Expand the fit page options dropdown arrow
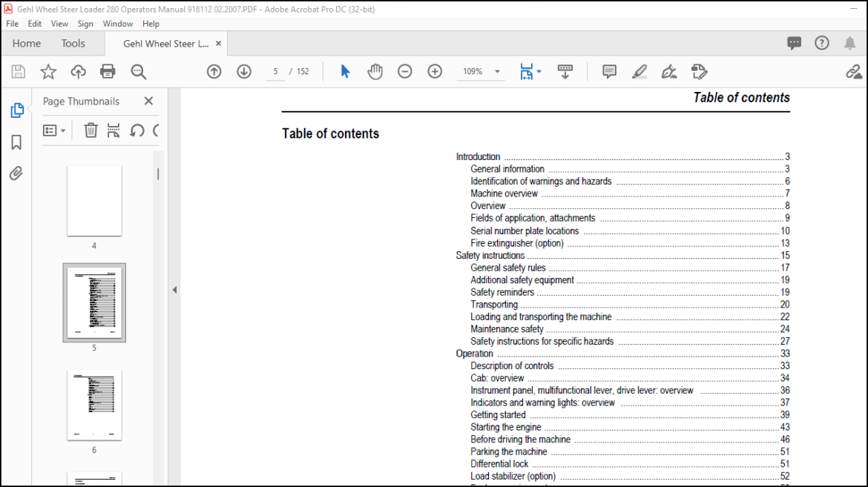868x487 pixels. click(539, 71)
